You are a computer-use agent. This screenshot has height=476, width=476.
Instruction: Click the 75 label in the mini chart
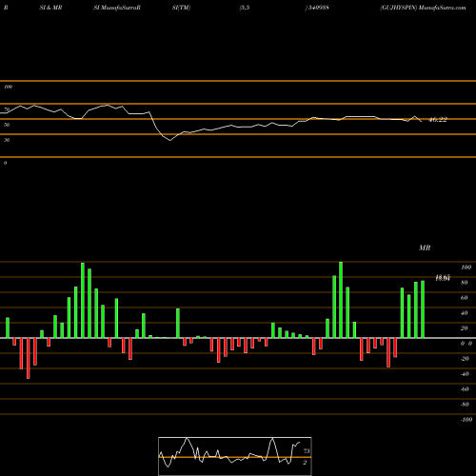tap(307, 451)
